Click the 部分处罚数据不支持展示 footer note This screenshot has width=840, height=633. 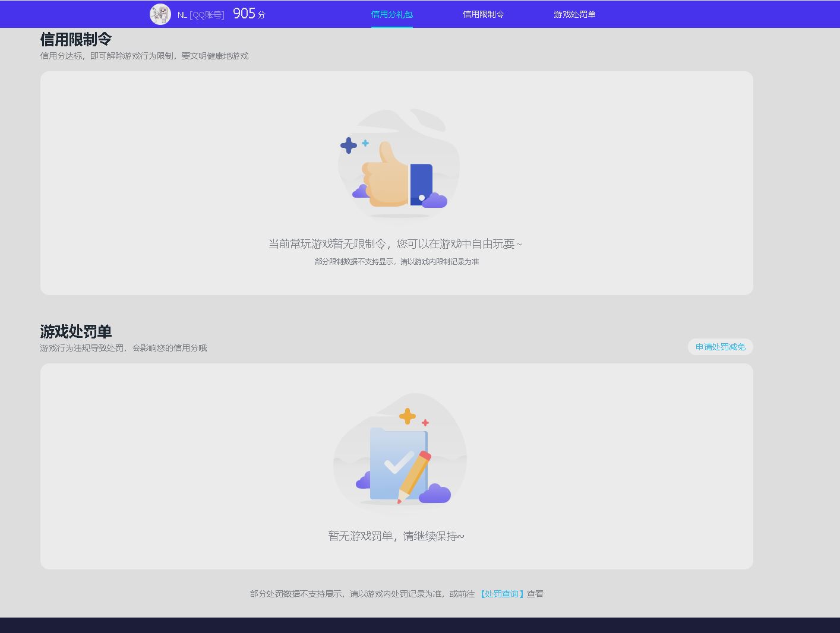tap(361, 594)
